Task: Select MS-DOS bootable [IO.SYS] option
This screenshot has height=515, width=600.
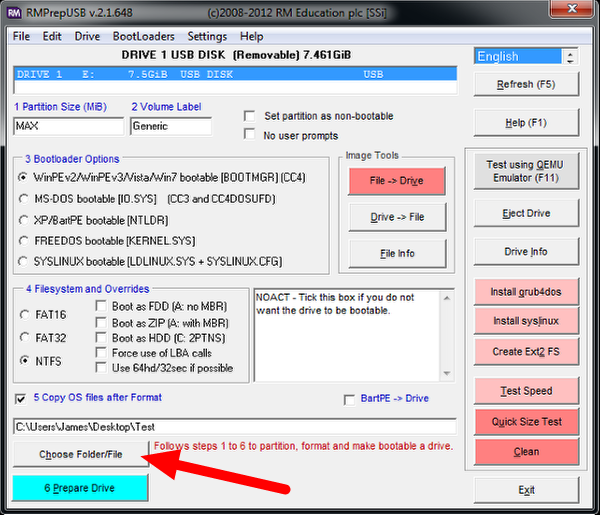Action: pyautogui.click(x=24, y=199)
